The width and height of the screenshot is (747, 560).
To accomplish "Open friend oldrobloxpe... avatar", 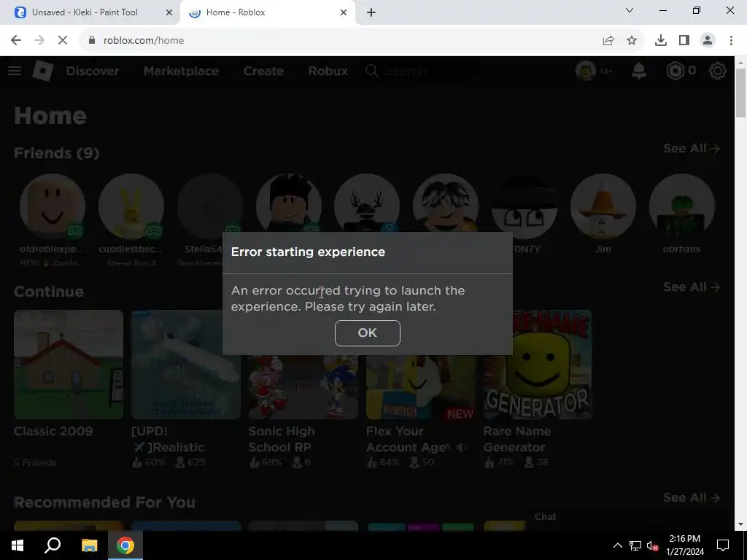I will click(53, 206).
